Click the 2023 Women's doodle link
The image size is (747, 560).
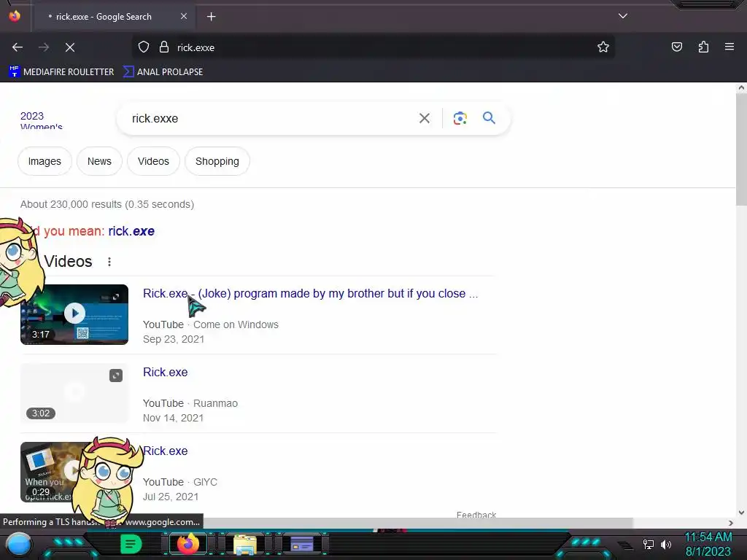(42, 120)
